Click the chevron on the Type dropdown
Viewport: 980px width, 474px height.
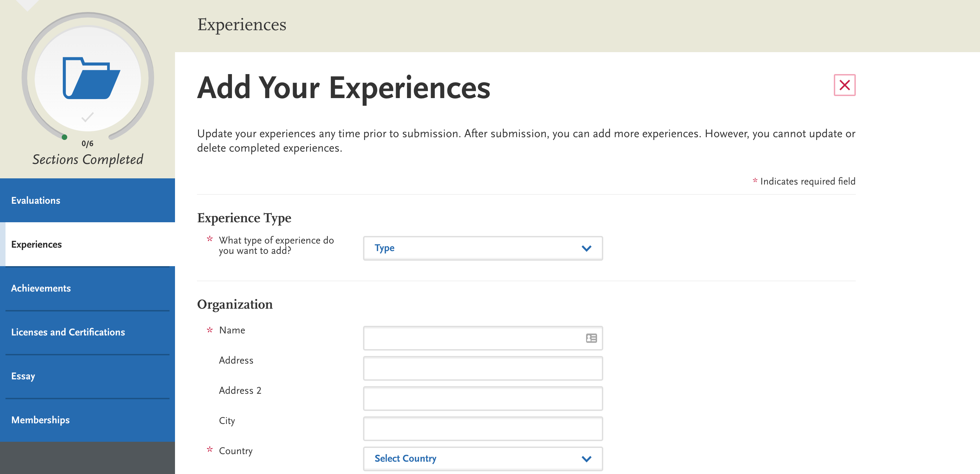pos(586,248)
